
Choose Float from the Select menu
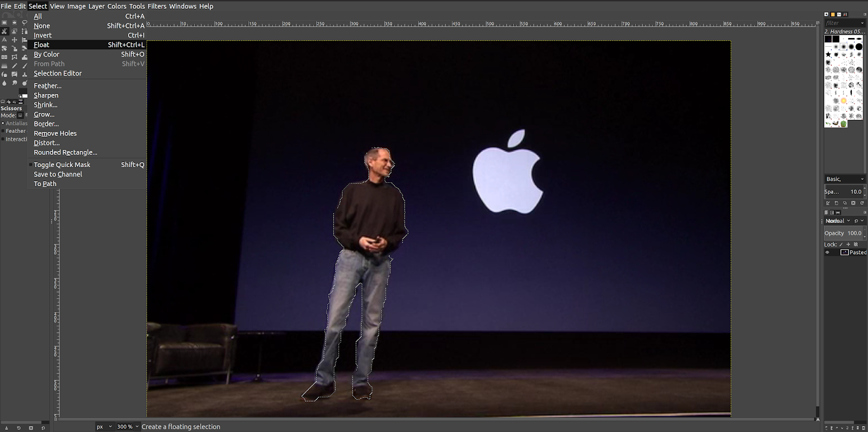click(x=87, y=45)
